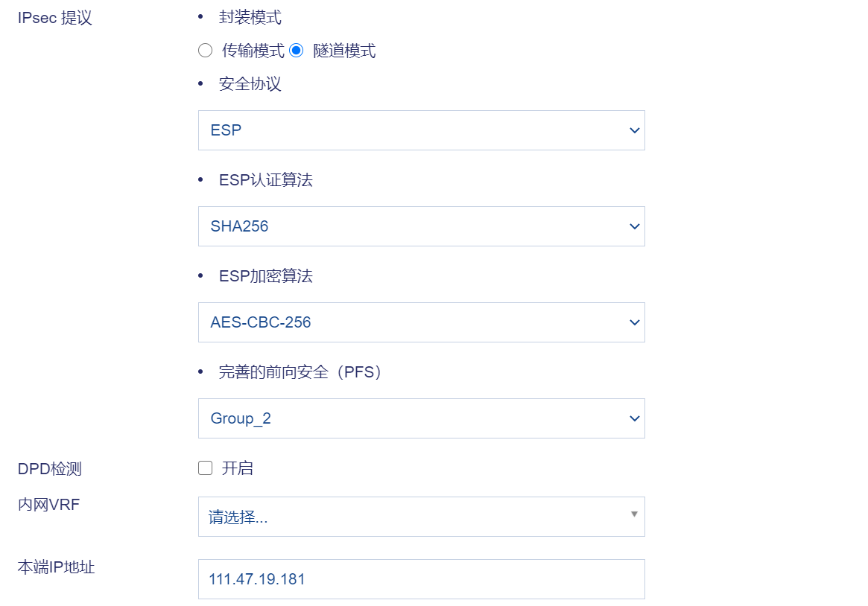Open the 内网VRF 请选择 selector

[x=421, y=517]
